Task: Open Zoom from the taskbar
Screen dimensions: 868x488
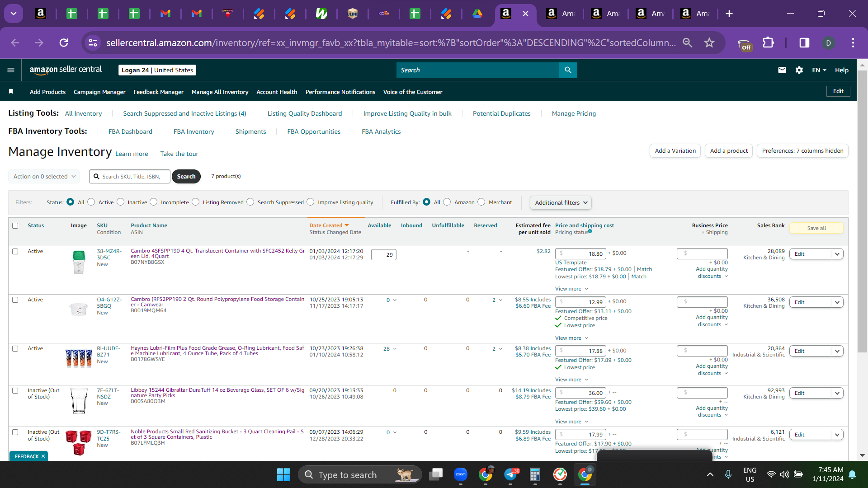Action: pos(461,474)
